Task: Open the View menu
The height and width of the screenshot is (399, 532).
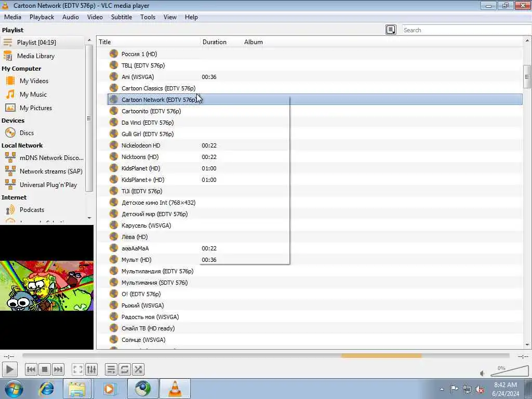Action: (x=170, y=17)
